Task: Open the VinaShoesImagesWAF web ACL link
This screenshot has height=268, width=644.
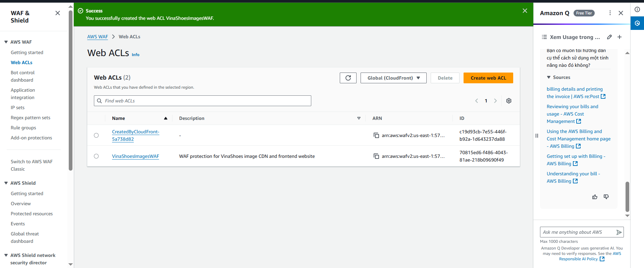Action: click(135, 156)
